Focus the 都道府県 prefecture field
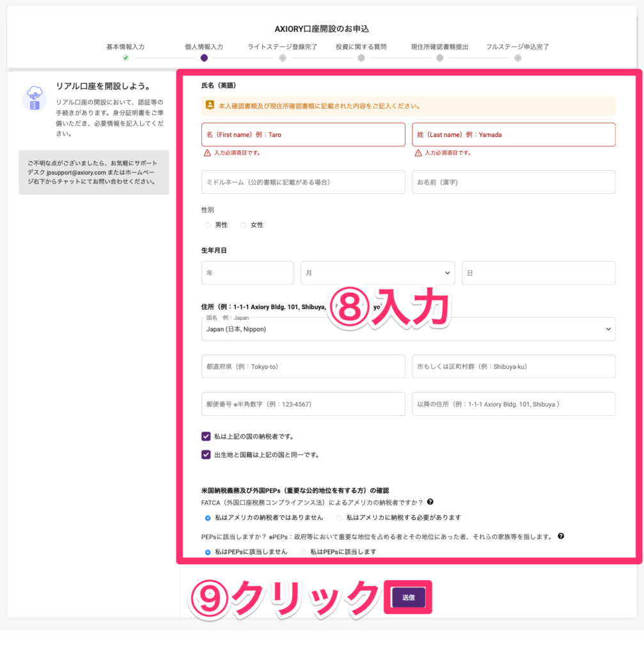This screenshot has height=655, width=644. point(303,367)
